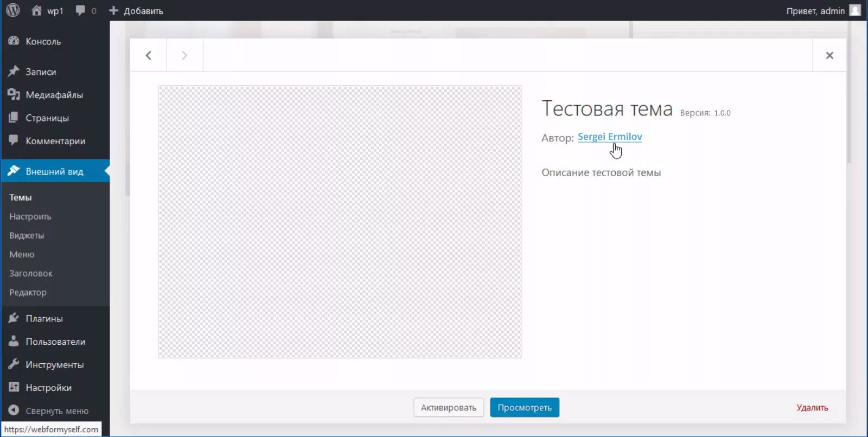Click the WordPress logo icon
Screen dimensions: 868x437
coord(13,10)
